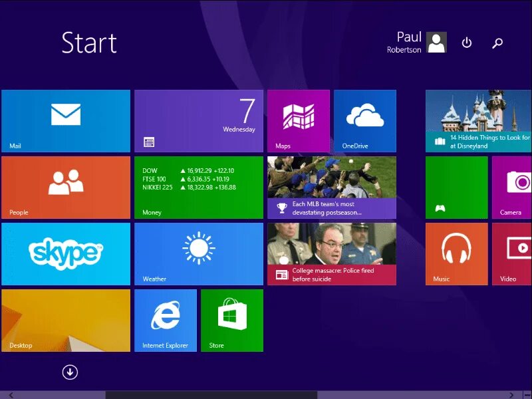Launch the Maps tile

tap(299, 121)
